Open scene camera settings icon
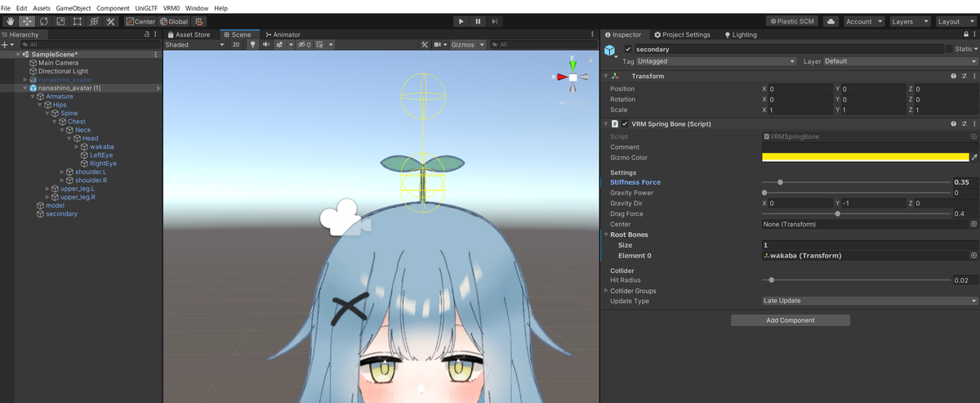 coord(439,45)
